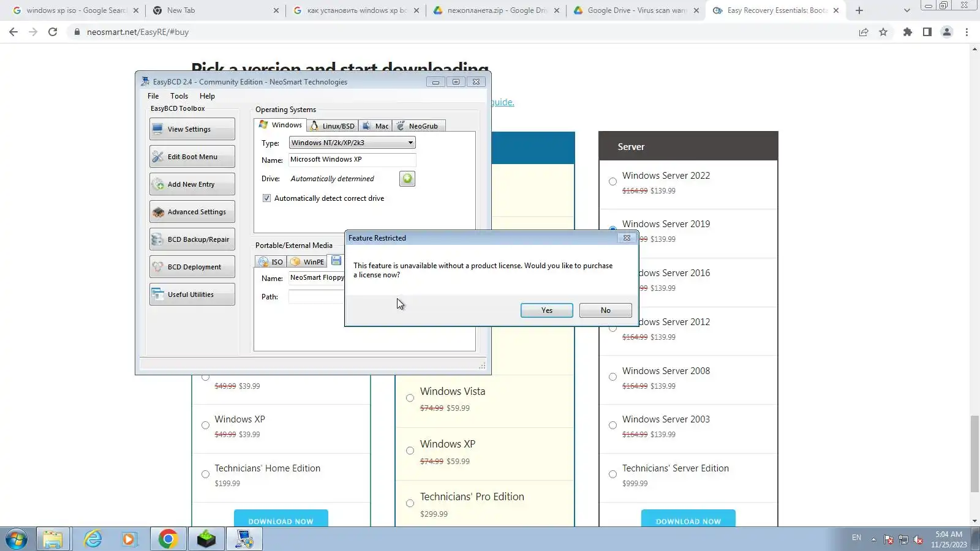This screenshot has height=551, width=980.
Task: Launch Internet Explorer from the taskbar
Action: pyautogui.click(x=93, y=539)
